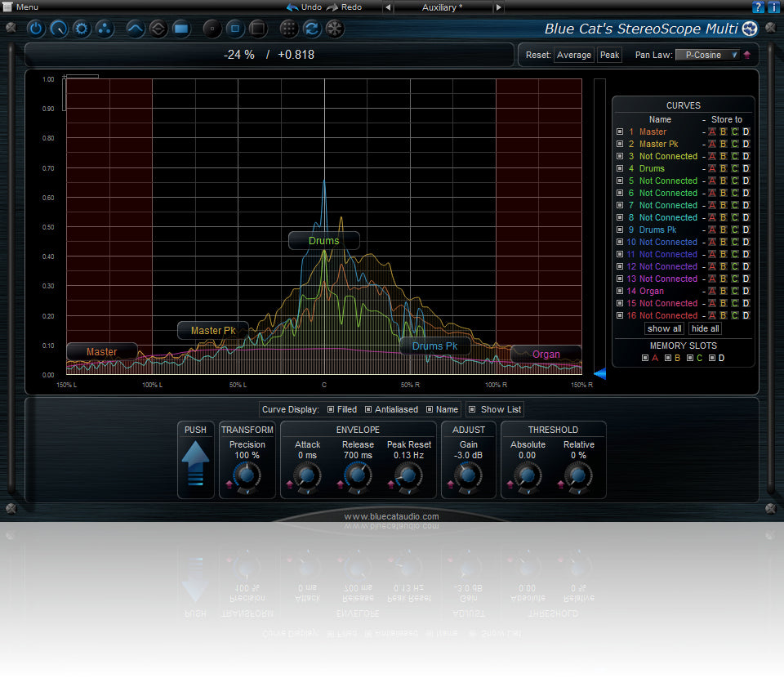Click the snowflake freeze icon
784x678 pixels.
(335, 29)
